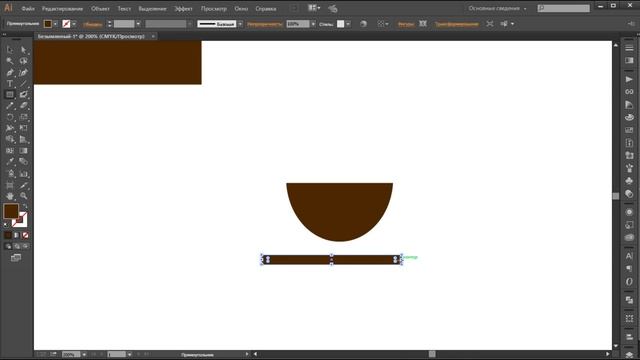640x360 pixels.
Task: Click the Фигура (Shape) link
Action: tap(405, 24)
